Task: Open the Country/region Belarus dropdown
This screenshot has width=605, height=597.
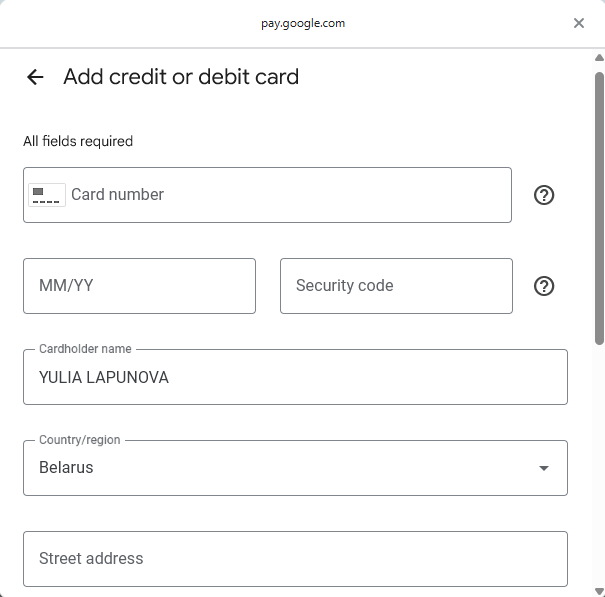Action: [295, 468]
